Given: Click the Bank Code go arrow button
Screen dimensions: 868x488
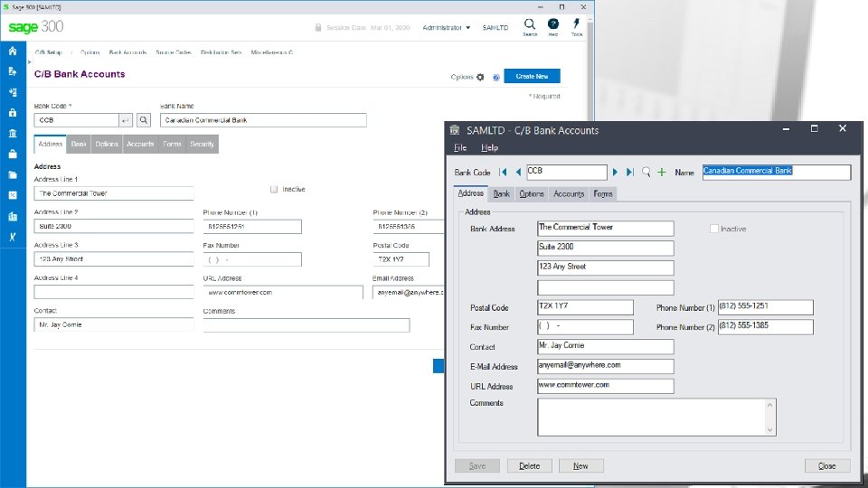Looking at the screenshot, I should 126,120.
